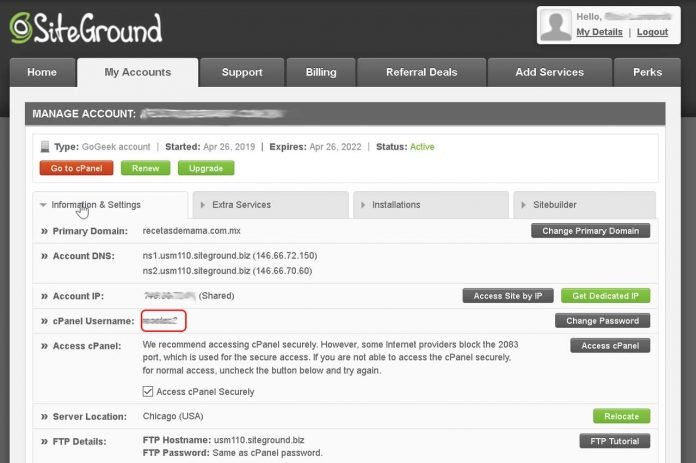Collapse the Information & Settings section arrow
The height and width of the screenshot is (463, 696).
point(43,205)
